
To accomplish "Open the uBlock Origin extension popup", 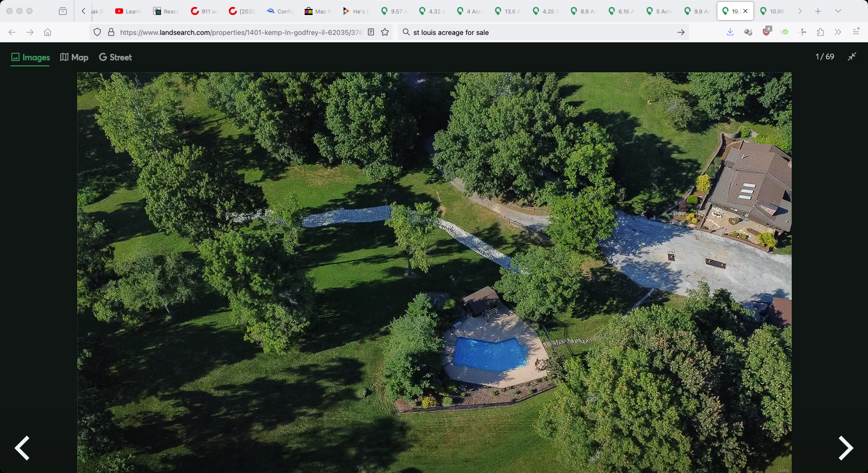I will click(767, 31).
